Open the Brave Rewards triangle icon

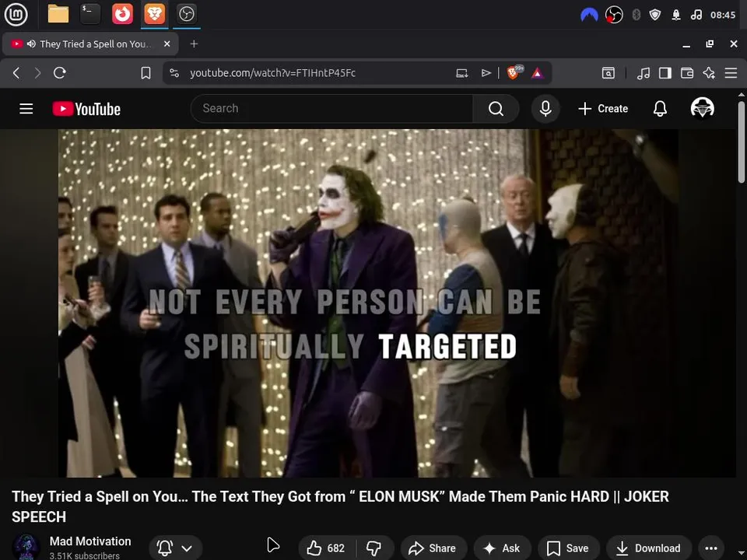[538, 73]
